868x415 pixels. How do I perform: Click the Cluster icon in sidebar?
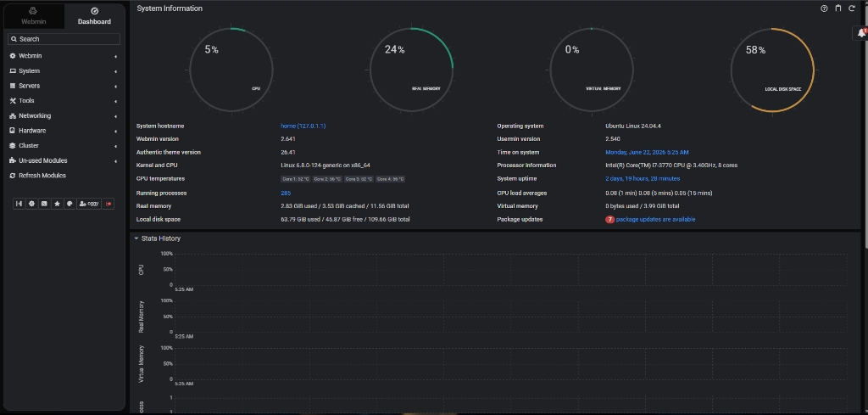(x=14, y=146)
